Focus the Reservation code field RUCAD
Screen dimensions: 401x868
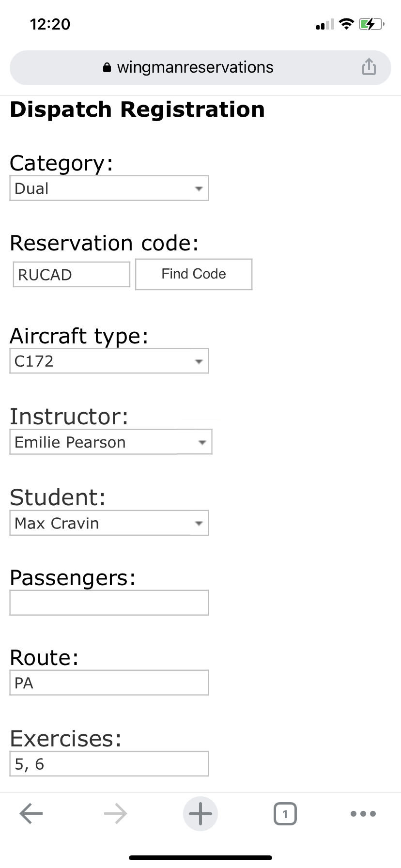pos(72,275)
